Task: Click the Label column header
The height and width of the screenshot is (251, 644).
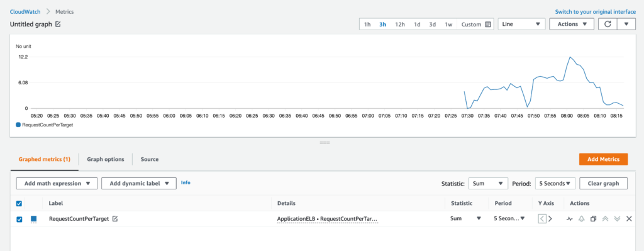Action: [x=56, y=203]
